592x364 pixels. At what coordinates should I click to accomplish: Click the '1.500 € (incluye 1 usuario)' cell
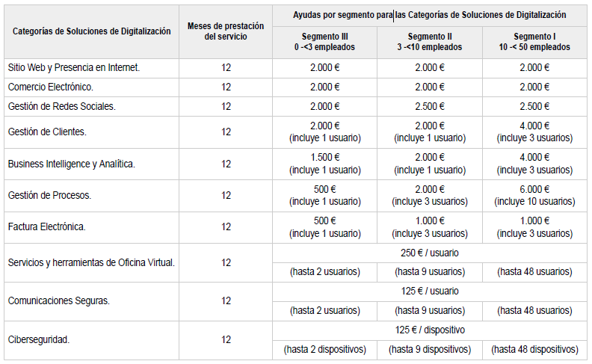(324, 164)
